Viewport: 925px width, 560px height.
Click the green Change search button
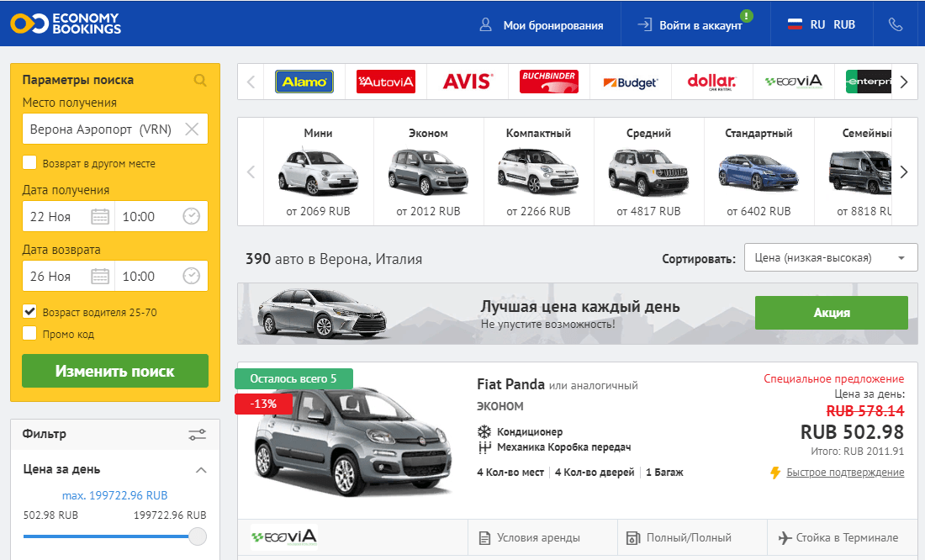[x=115, y=371]
